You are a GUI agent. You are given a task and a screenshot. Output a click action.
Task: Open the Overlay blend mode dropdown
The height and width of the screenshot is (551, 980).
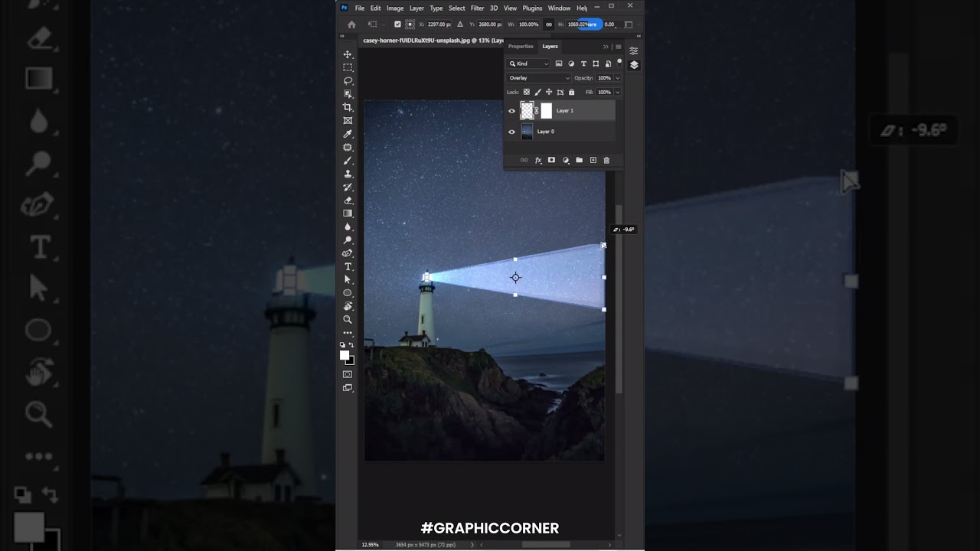point(540,78)
